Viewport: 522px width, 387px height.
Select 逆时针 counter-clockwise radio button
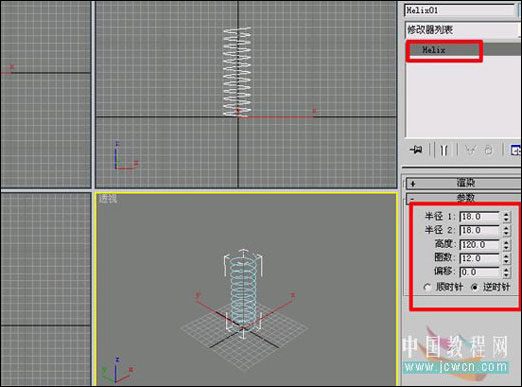(475, 287)
